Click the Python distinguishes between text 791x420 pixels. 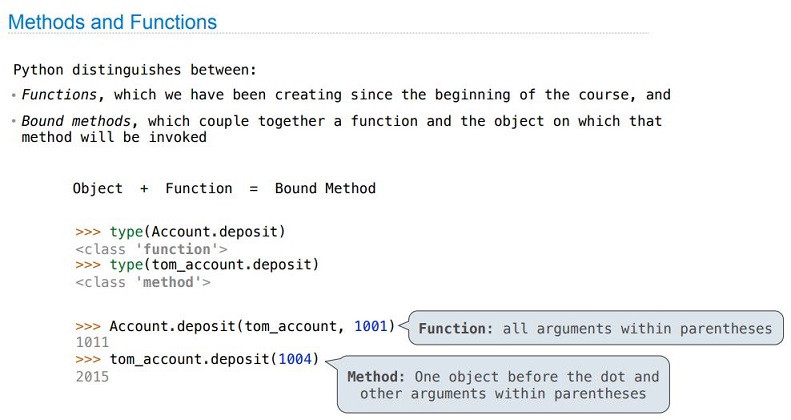coord(135,70)
